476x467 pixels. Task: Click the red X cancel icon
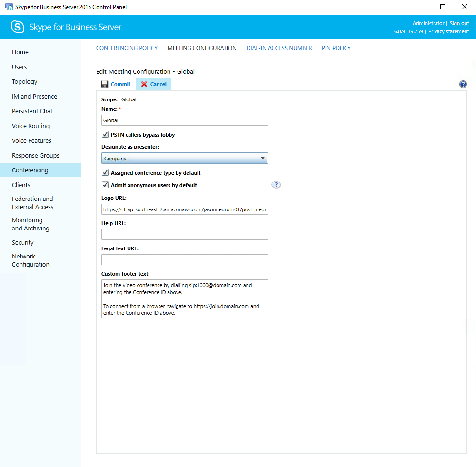[144, 84]
